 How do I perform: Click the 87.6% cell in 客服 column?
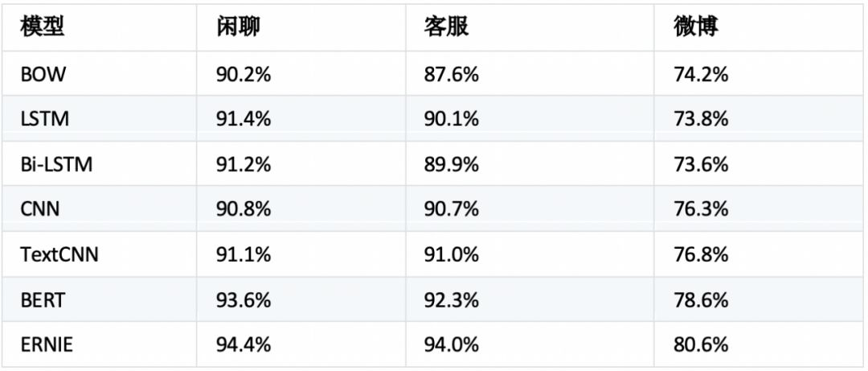coord(452,75)
